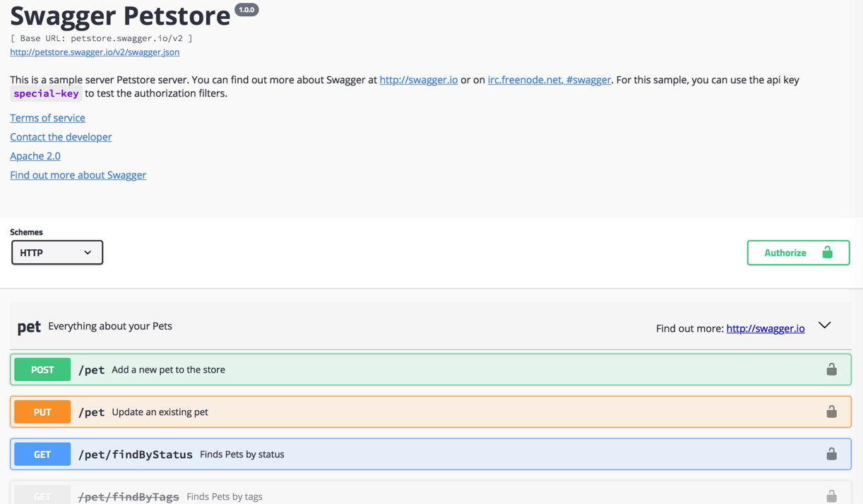Image resolution: width=863 pixels, height=504 pixels.
Task: Click the lock icon on deprecated /pet/findByTags row
Action: click(x=831, y=496)
